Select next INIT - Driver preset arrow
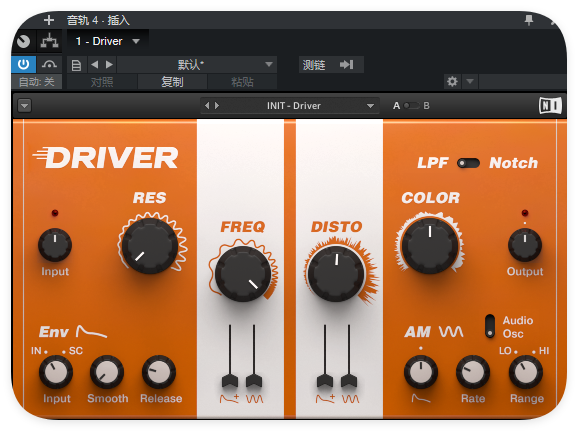Screen dimensions: 578x431 coord(217,106)
